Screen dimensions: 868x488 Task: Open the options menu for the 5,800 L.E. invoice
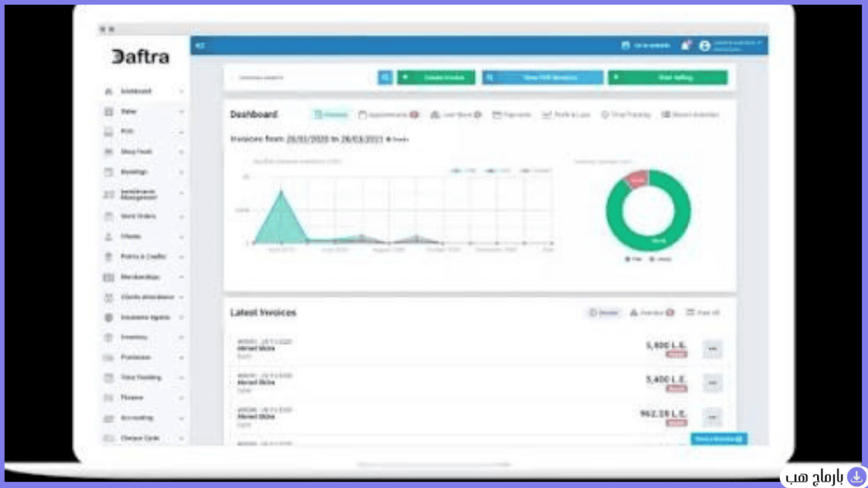712,349
